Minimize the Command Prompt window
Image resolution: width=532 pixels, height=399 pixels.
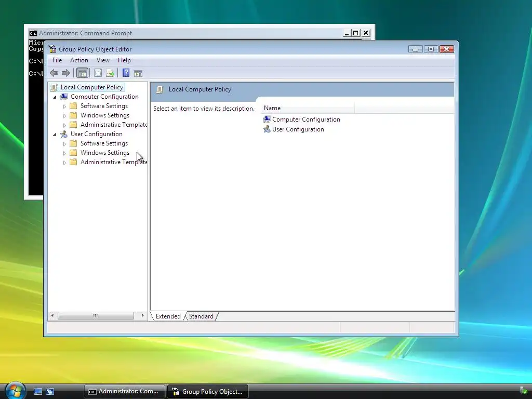click(x=347, y=33)
